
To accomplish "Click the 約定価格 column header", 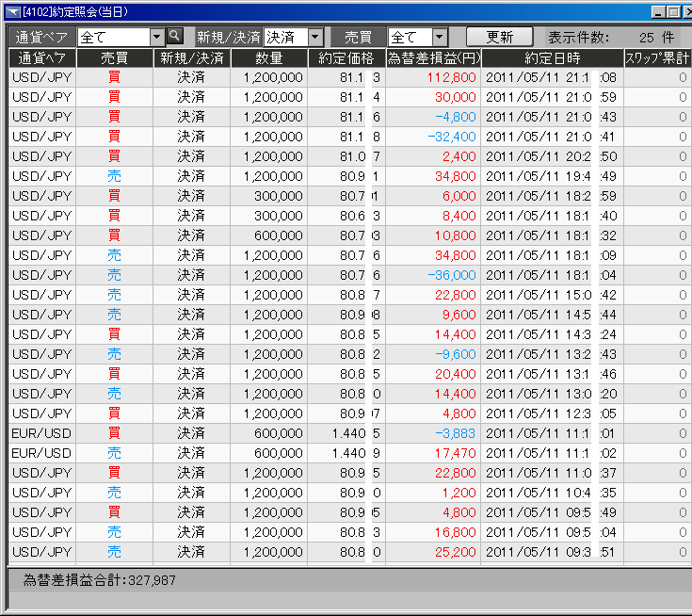I will click(x=345, y=57).
